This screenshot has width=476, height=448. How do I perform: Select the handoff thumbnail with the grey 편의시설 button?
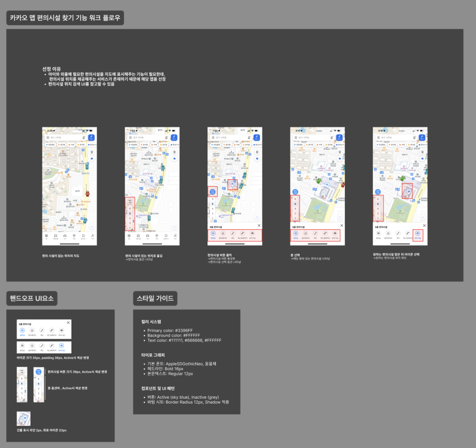(22, 384)
